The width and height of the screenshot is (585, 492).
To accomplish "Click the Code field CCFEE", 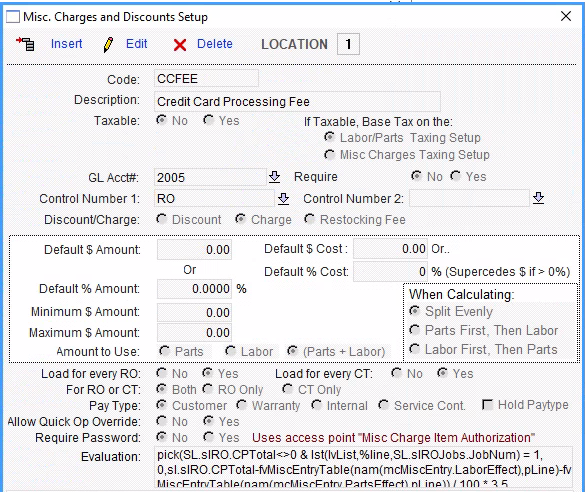I will [x=206, y=79].
